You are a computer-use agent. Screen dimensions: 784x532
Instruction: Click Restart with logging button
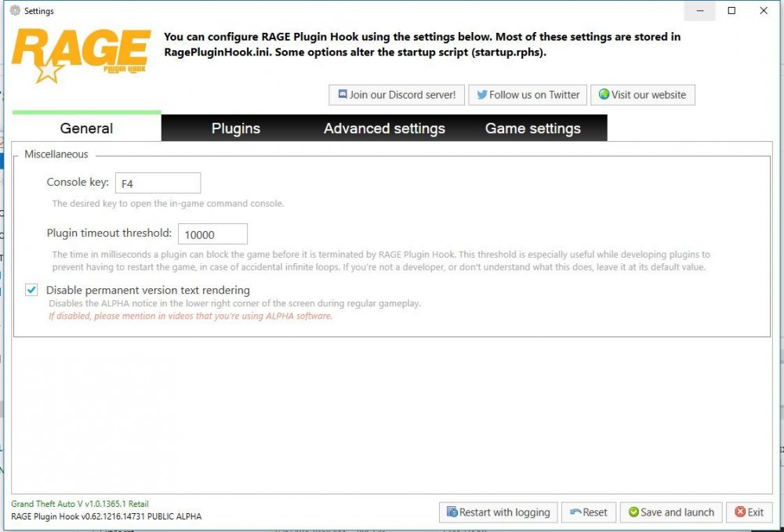(498, 512)
